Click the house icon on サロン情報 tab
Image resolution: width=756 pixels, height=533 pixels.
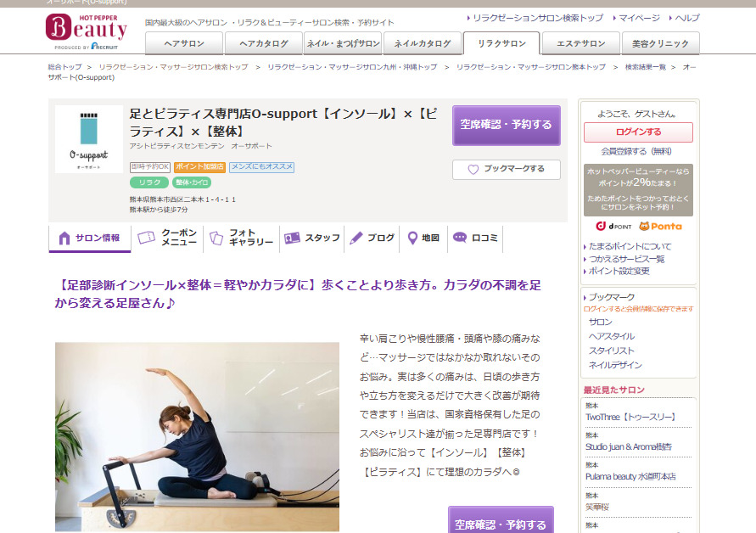[64, 238]
